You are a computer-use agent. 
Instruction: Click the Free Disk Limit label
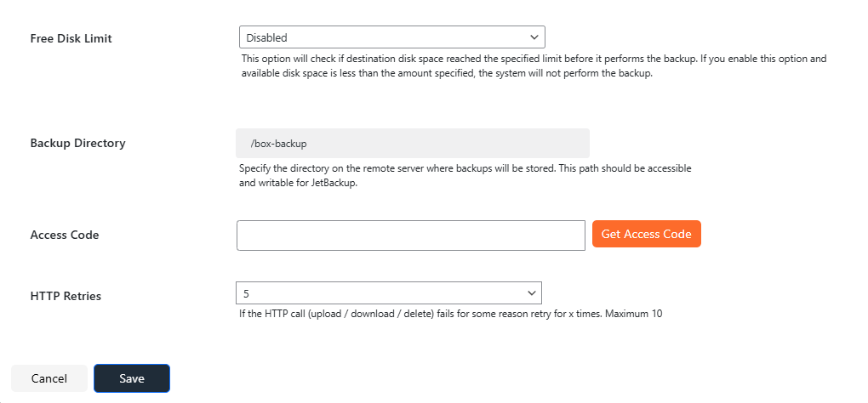(71, 38)
